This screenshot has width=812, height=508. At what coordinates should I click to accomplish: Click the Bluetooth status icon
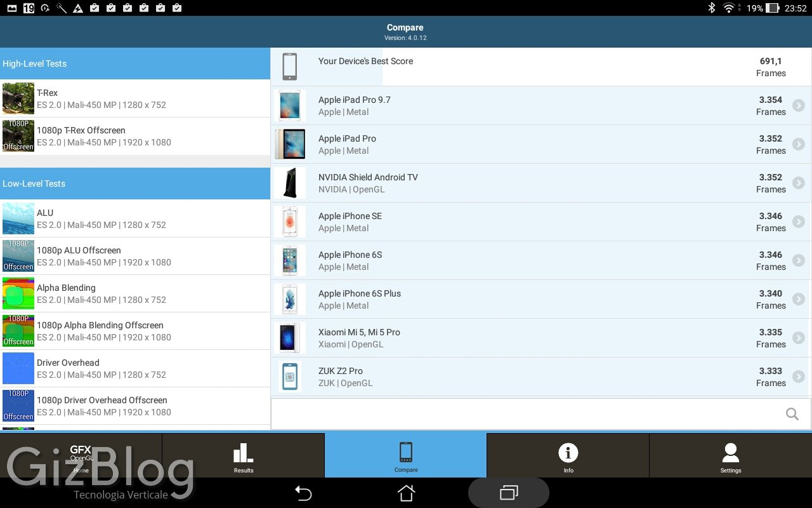(712, 8)
